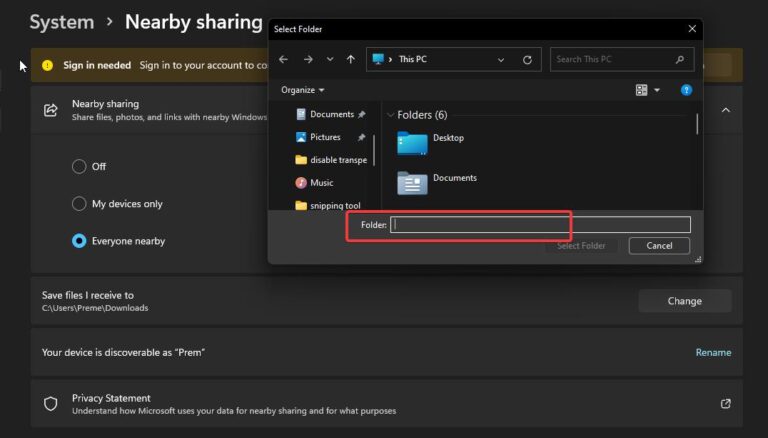Select Everyone nearby radio option
This screenshot has height=438, width=768.
(79, 241)
